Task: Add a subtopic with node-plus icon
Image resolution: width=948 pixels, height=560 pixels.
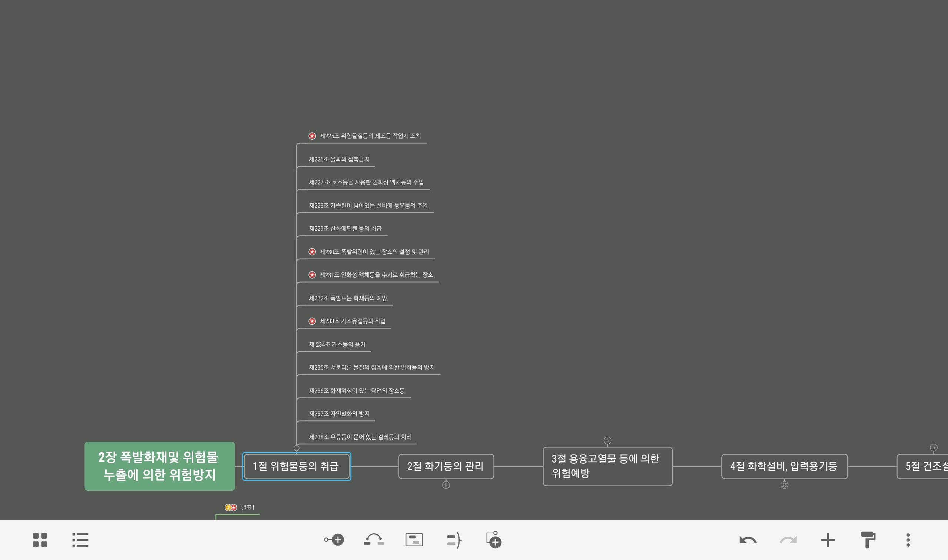Action: [334, 540]
